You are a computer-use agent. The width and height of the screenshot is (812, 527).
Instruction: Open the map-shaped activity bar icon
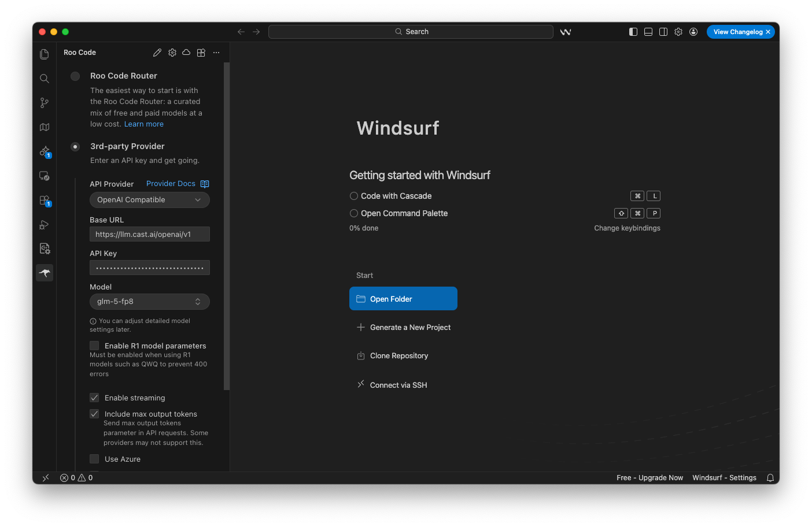coord(45,127)
